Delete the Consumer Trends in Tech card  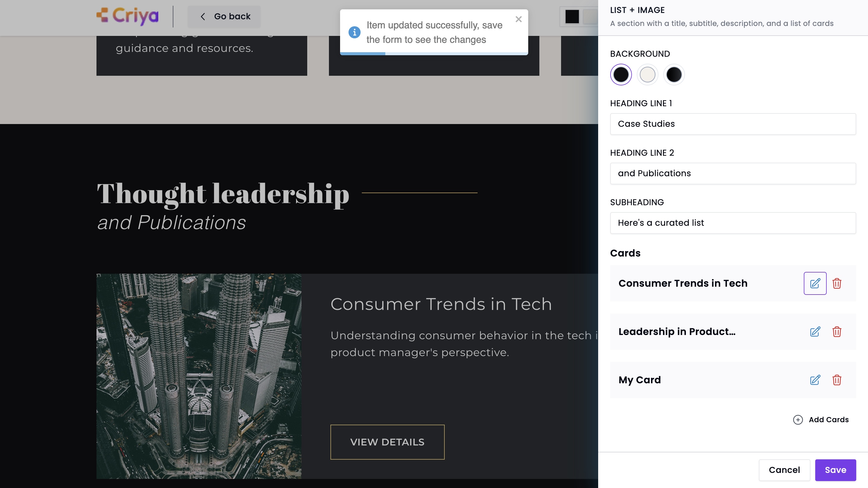pos(837,283)
